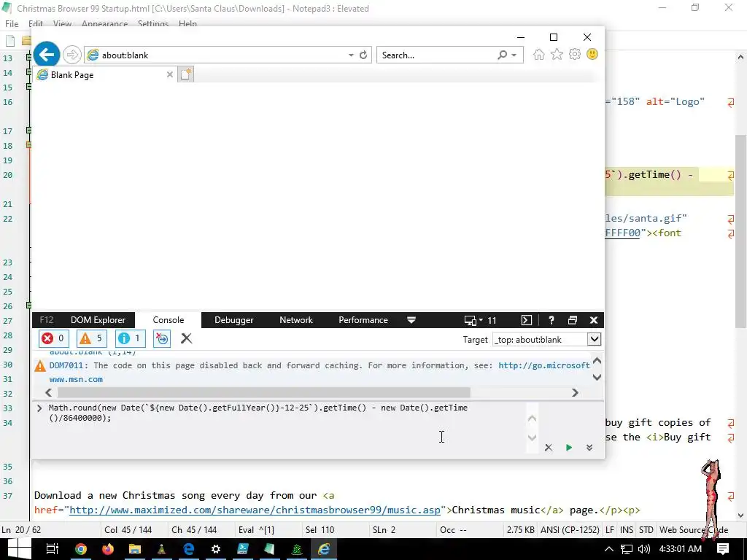Open a new tab in Internet Explorer
This screenshot has width=747, height=560.
point(186,74)
